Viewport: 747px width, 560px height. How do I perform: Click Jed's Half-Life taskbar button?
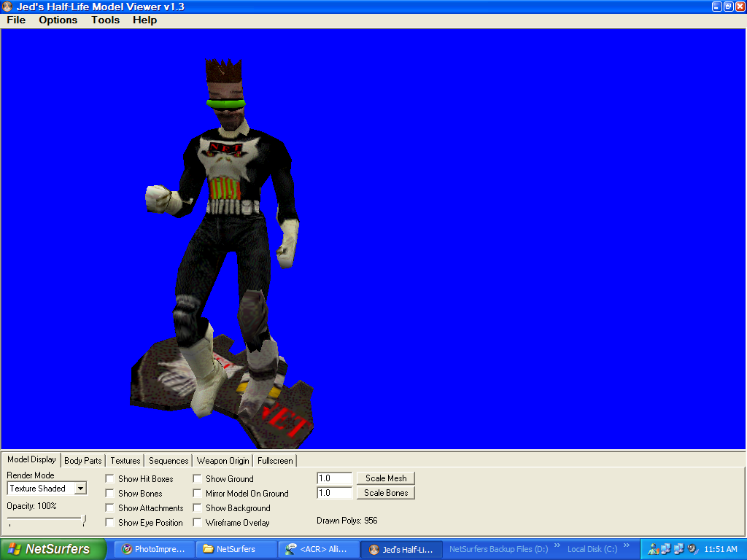[402, 549]
